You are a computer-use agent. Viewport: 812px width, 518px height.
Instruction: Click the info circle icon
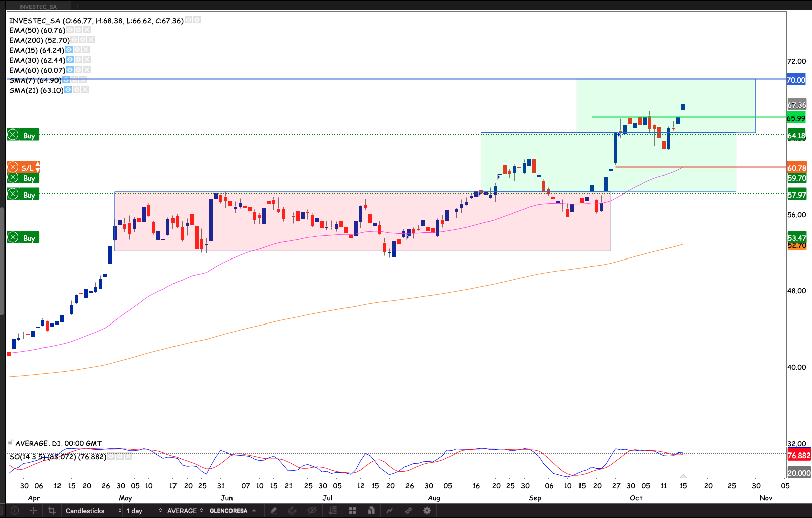coord(15,511)
